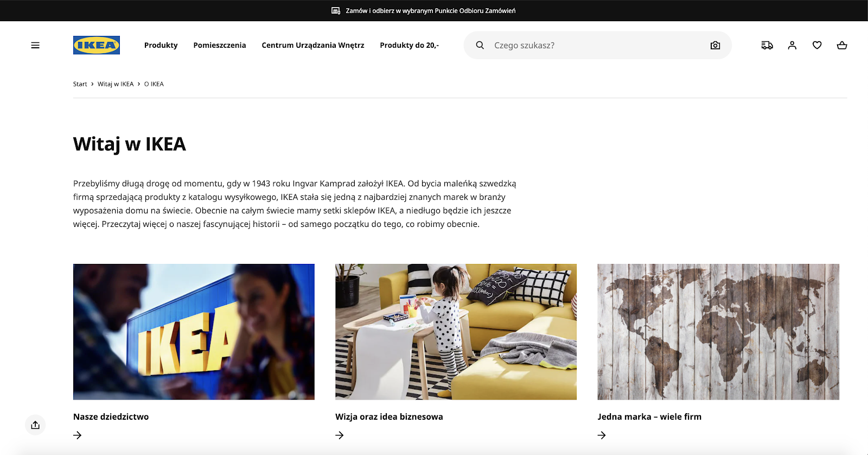Click the top banner pickup point text

coord(431,11)
